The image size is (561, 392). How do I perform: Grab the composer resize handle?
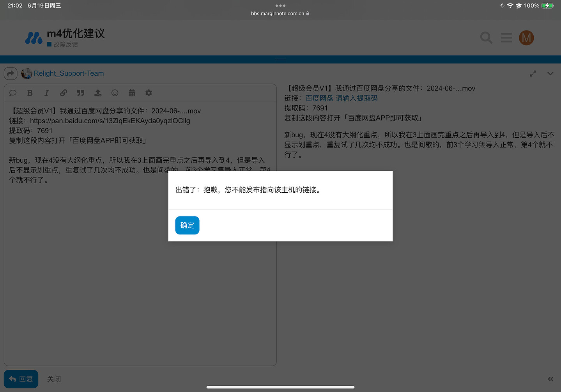[280, 59]
